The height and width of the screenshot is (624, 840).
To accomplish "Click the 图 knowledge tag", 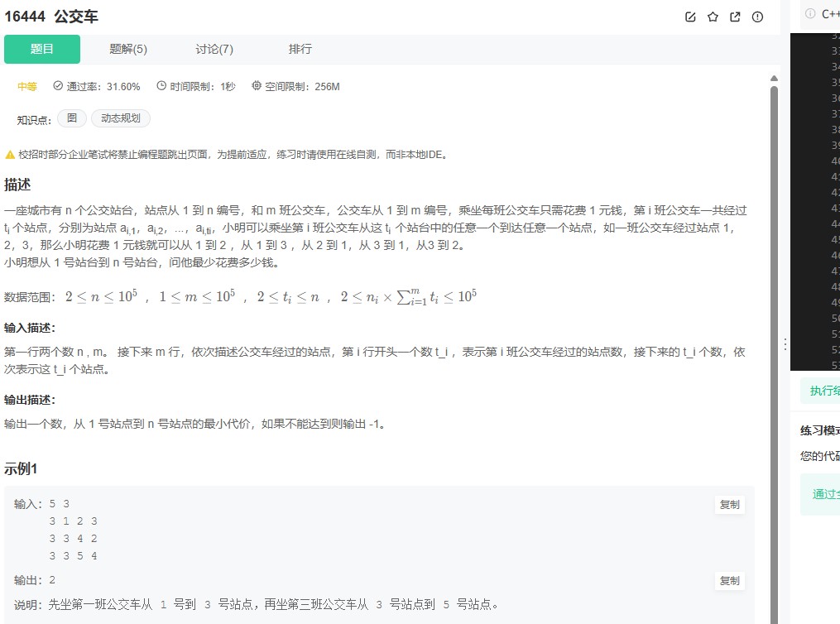I will coord(72,118).
